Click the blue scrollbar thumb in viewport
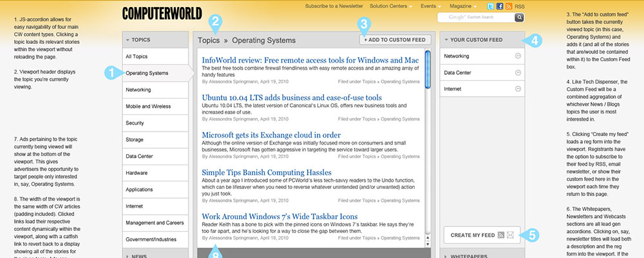The image size is (644, 258). pyautogui.click(x=428, y=69)
